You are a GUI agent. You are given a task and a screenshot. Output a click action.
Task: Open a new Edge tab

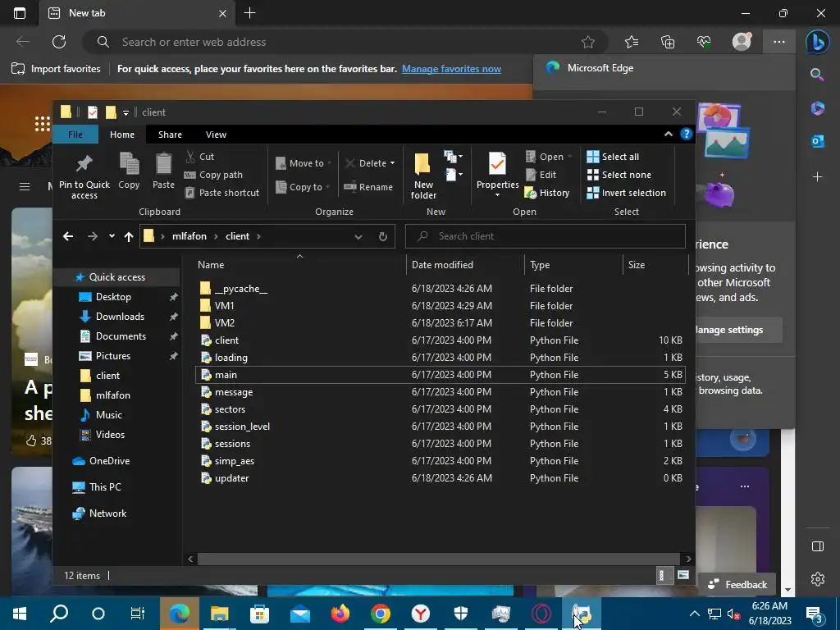pyautogui.click(x=249, y=13)
